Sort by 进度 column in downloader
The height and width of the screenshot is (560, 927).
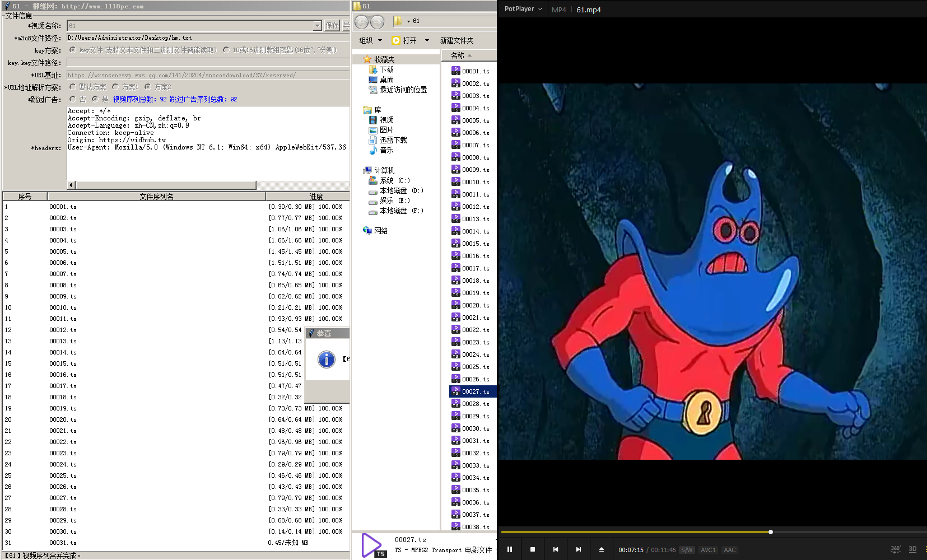pyautogui.click(x=308, y=197)
